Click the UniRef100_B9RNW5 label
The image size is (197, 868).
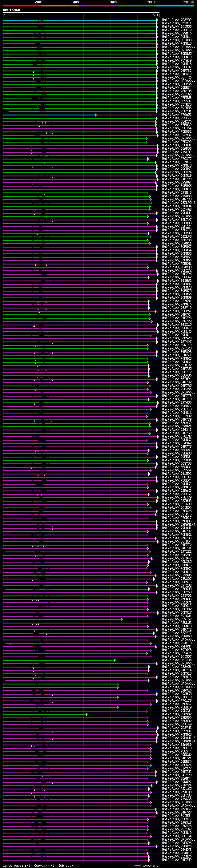pos(176,54)
